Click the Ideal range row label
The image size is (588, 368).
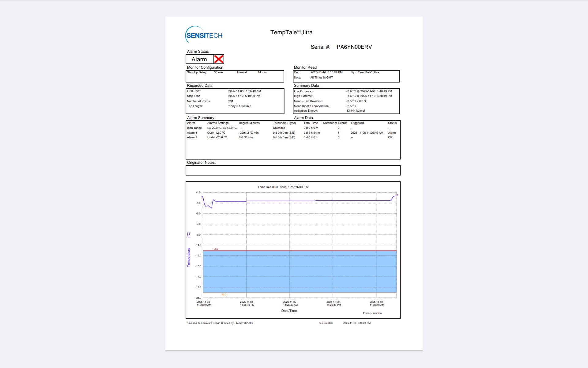pyautogui.click(x=194, y=128)
